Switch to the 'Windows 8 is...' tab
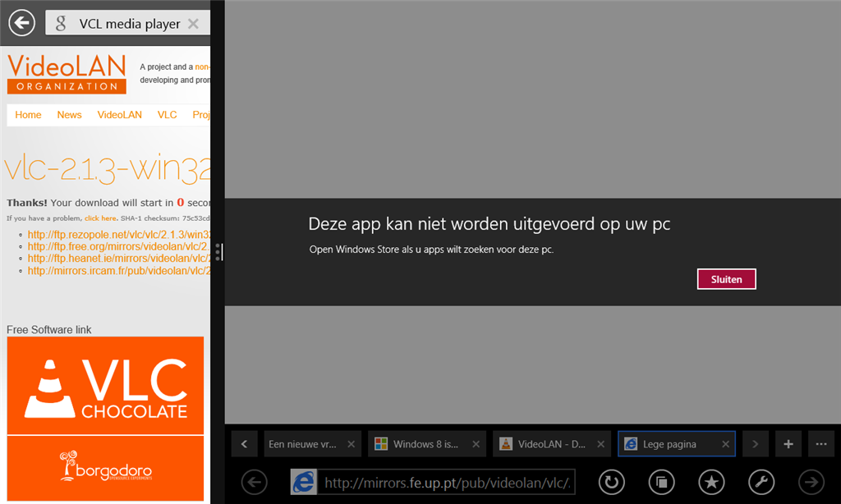Viewport: 841px width, 504px height. [425, 444]
